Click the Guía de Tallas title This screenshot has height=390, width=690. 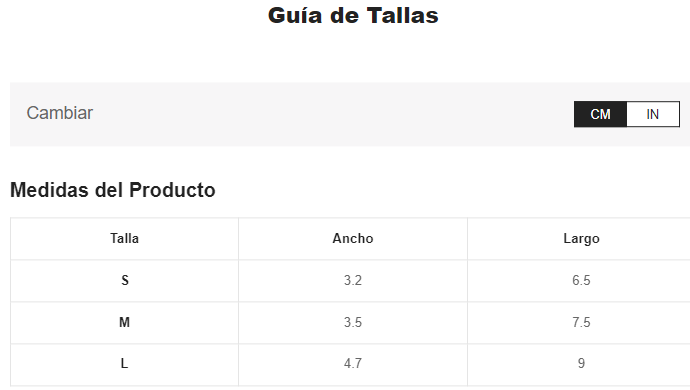pos(353,15)
